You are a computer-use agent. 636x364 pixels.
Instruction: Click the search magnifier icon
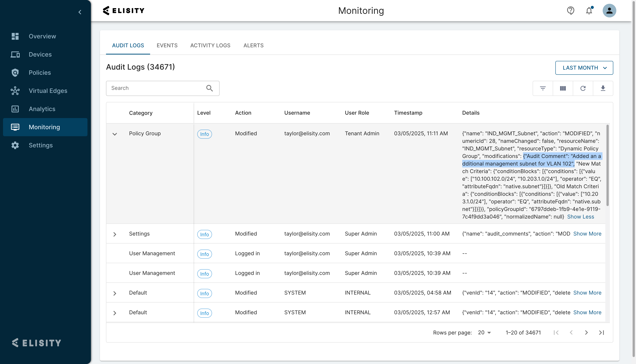coord(209,88)
